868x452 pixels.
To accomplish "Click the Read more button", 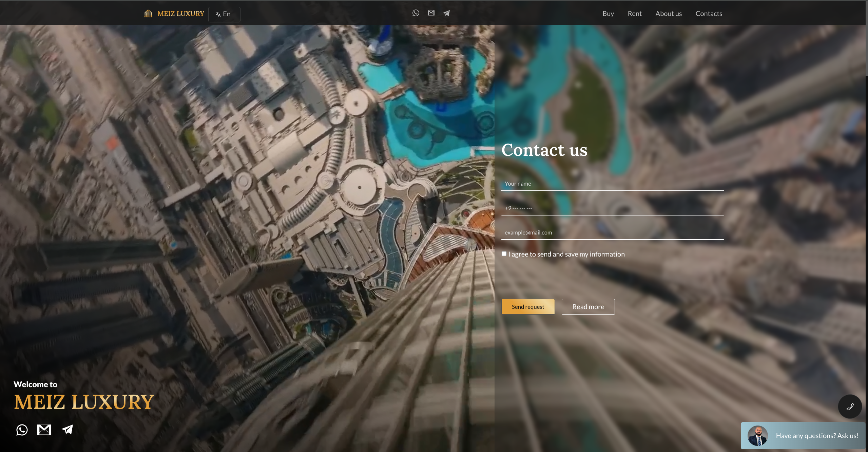I will pyautogui.click(x=588, y=307).
